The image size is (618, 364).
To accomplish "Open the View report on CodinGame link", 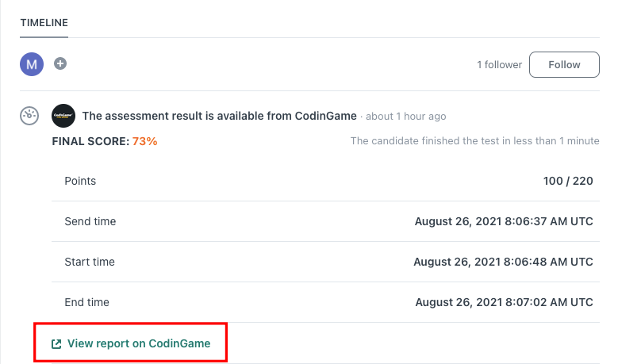I will [139, 343].
